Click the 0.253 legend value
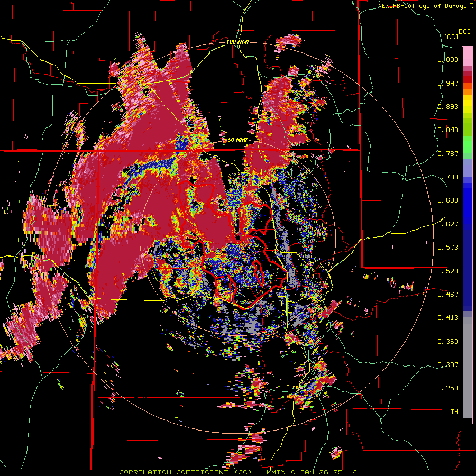Image resolution: width=476 pixels, height=476 pixels. [448, 388]
